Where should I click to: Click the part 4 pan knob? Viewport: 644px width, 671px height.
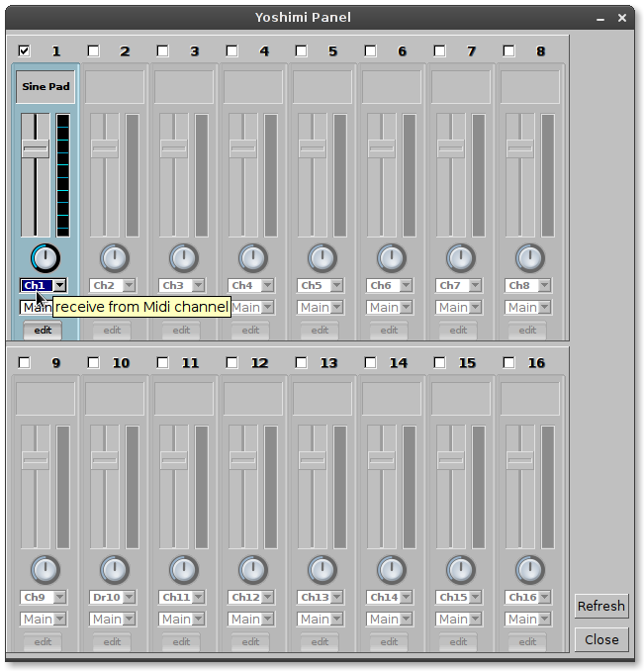[x=253, y=258]
